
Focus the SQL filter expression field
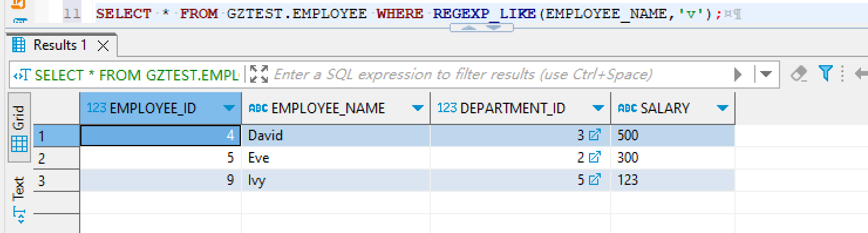(x=501, y=75)
